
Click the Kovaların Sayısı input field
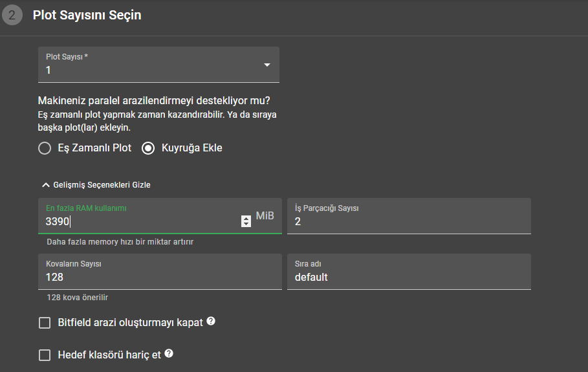tap(160, 277)
